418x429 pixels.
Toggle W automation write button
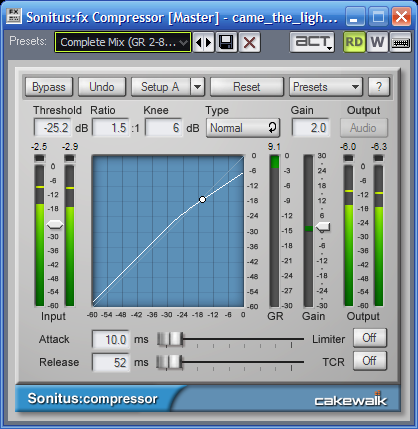coord(377,42)
